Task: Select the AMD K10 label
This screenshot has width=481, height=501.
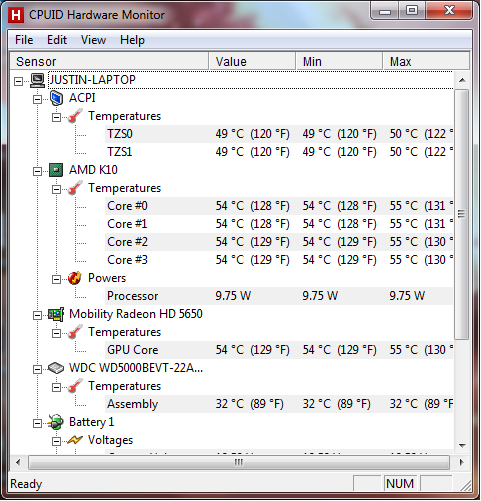Action: tap(93, 170)
